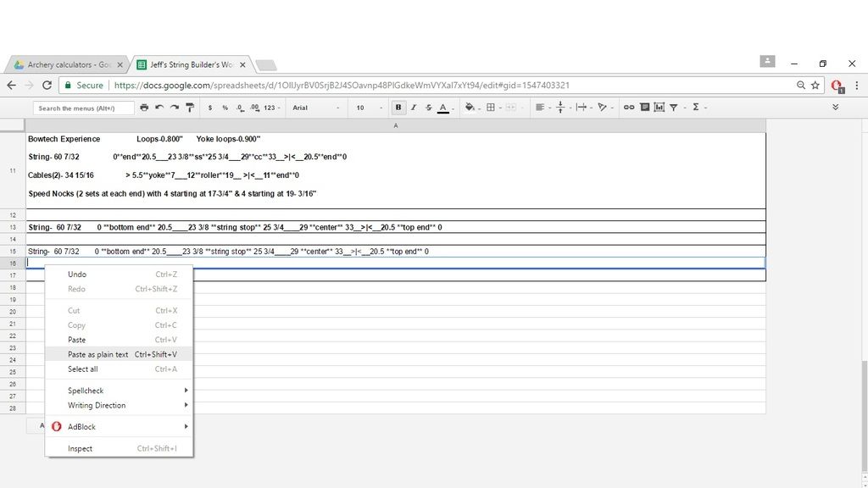Format value as percent
The height and width of the screenshot is (488, 868).
225,108
